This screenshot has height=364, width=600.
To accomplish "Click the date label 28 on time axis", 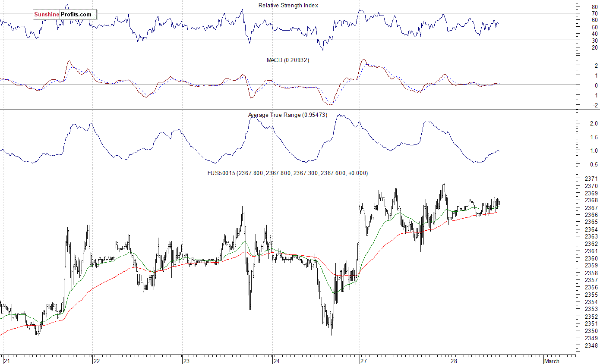I will point(453,361).
